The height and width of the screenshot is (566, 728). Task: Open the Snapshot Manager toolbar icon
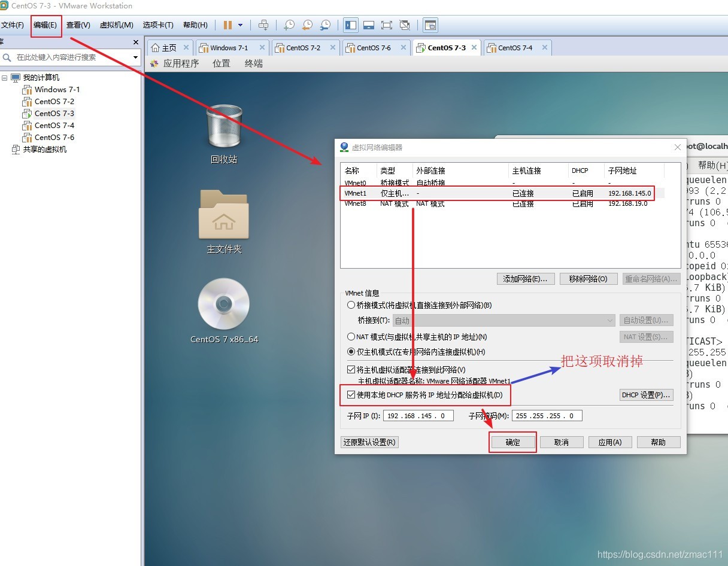pos(325,25)
